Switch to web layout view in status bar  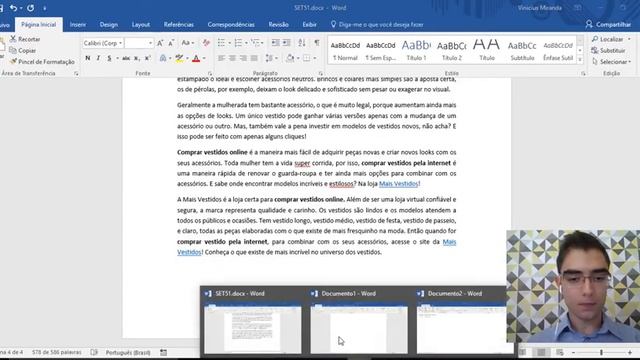point(560,352)
